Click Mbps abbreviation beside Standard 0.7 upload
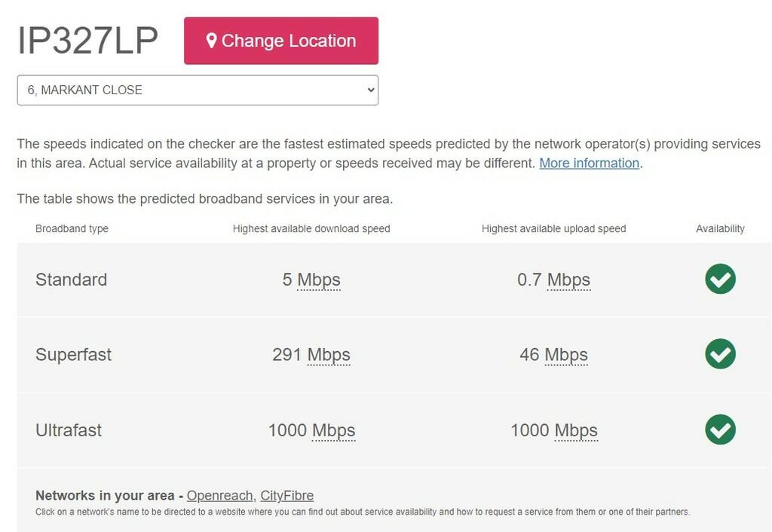Image resolution: width=772 pixels, height=532 pixels. click(x=568, y=280)
